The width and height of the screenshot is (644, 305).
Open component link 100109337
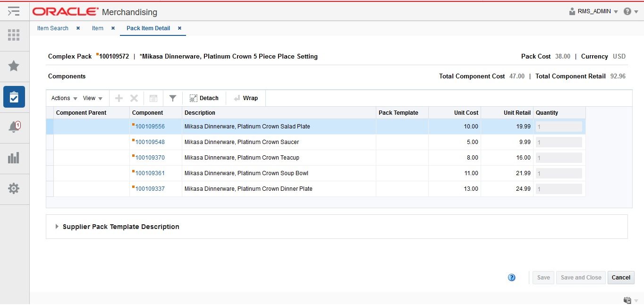[150, 189]
